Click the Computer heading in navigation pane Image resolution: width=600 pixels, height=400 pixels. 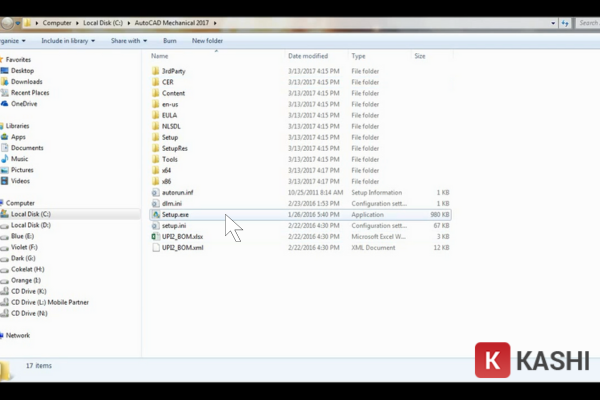(20, 203)
